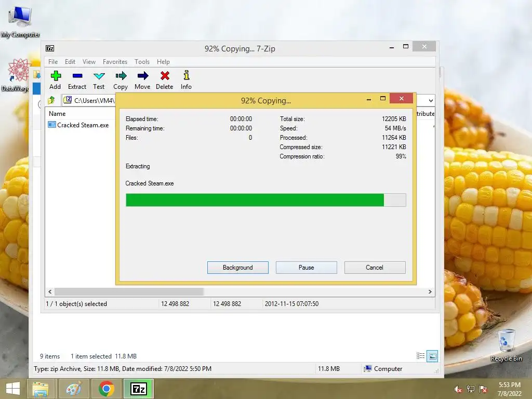Click the Cracked Steam.exe file icon
Image resolution: width=532 pixels, height=399 pixels.
point(52,125)
